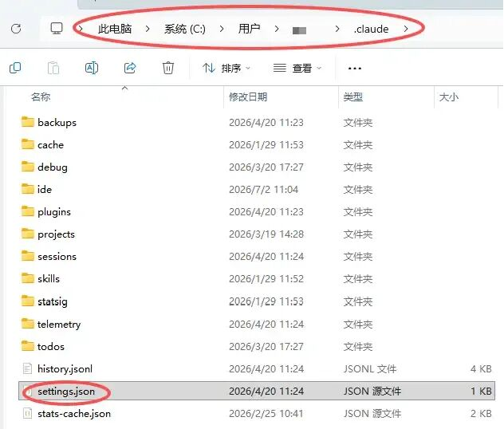Click date 2026/7/2 11:04 of ide
The image size is (504, 429).
[x=264, y=190]
